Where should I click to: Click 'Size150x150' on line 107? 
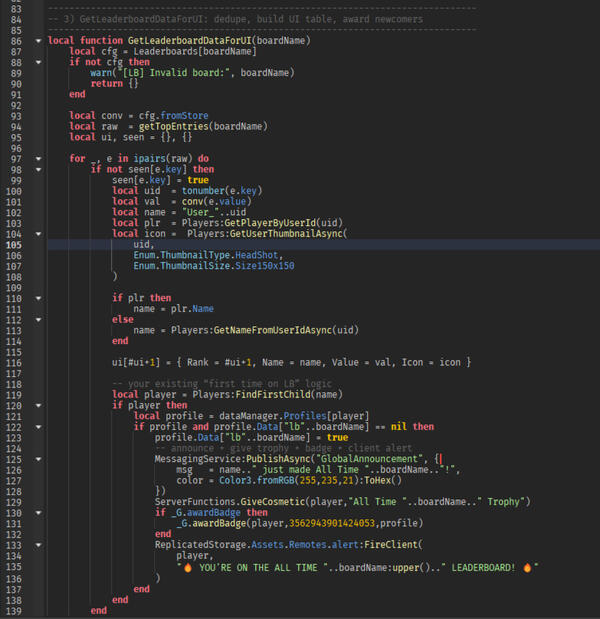click(x=264, y=266)
